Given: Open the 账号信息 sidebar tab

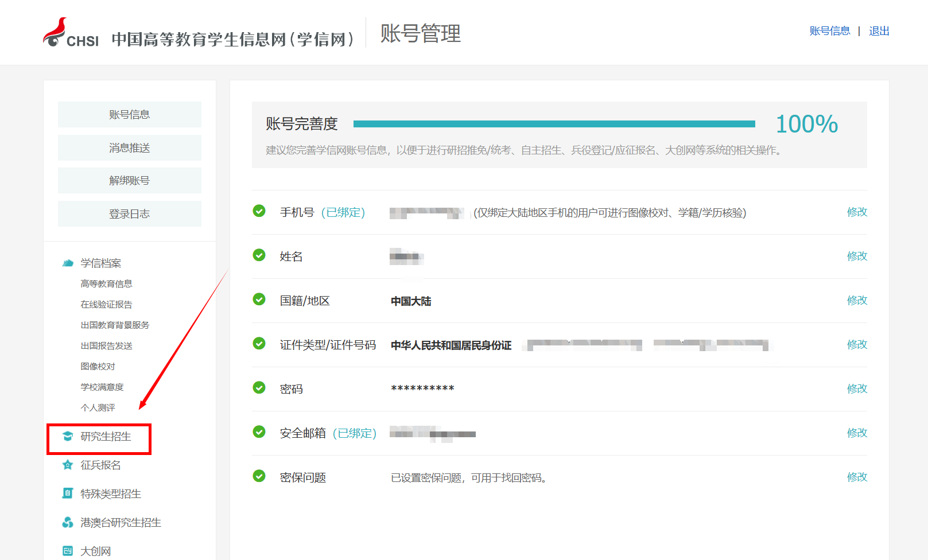Looking at the screenshot, I should pyautogui.click(x=129, y=115).
